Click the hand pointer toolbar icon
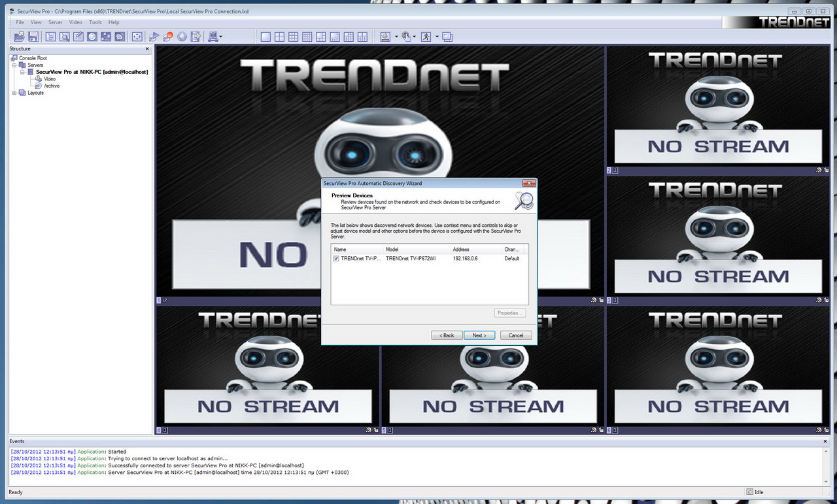837x504 pixels. pos(406,37)
